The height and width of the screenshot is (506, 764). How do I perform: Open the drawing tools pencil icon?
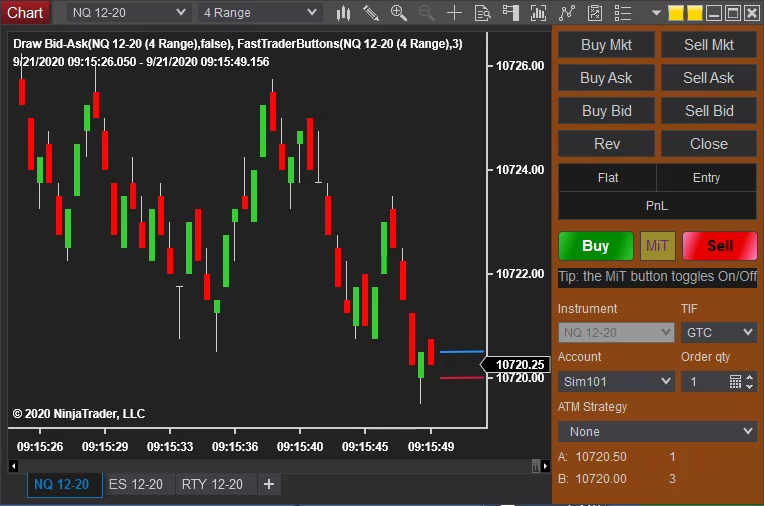click(371, 13)
